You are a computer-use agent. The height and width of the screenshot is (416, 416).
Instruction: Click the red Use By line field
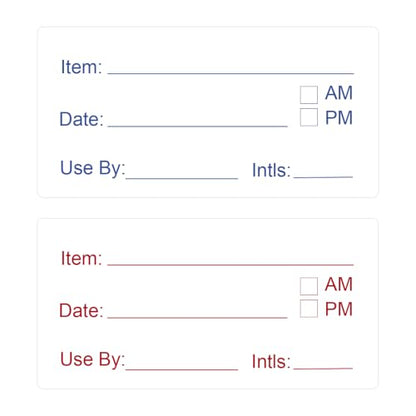pos(182,369)
